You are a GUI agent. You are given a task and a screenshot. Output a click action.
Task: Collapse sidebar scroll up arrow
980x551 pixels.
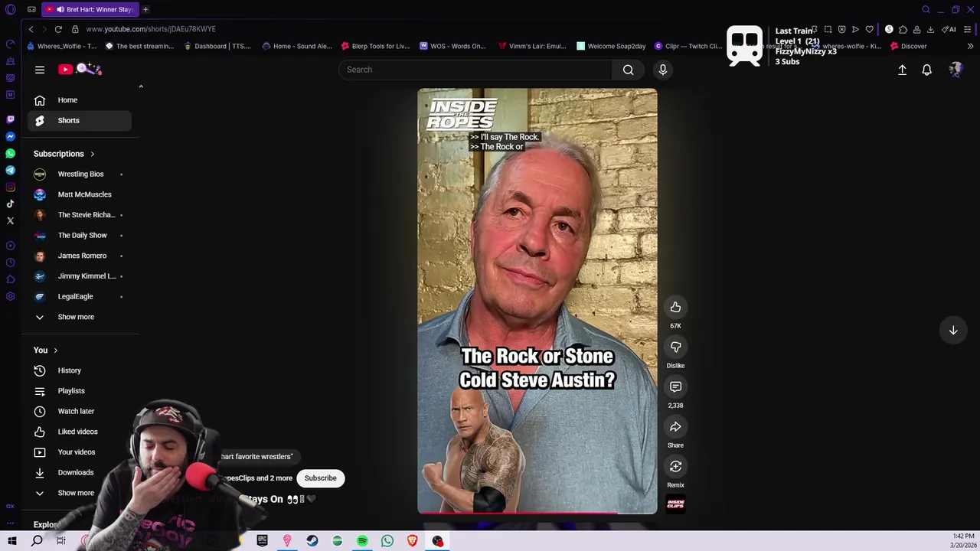point(141,86)
